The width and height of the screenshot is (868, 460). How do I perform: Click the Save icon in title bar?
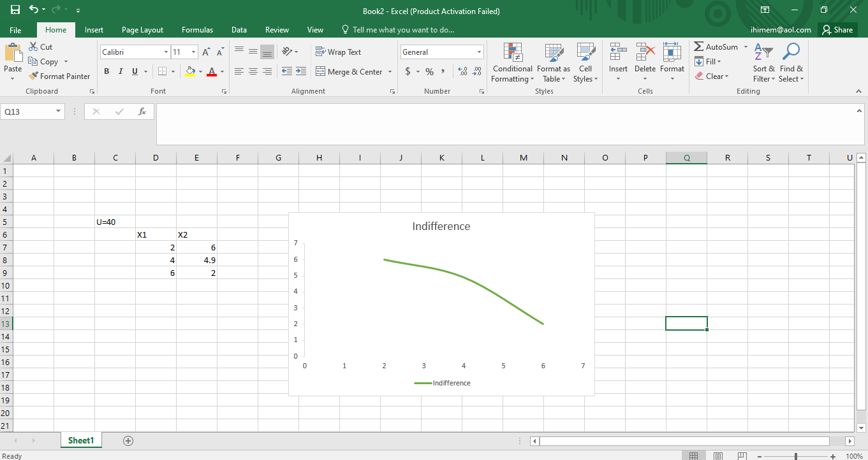tap(15, 10)
